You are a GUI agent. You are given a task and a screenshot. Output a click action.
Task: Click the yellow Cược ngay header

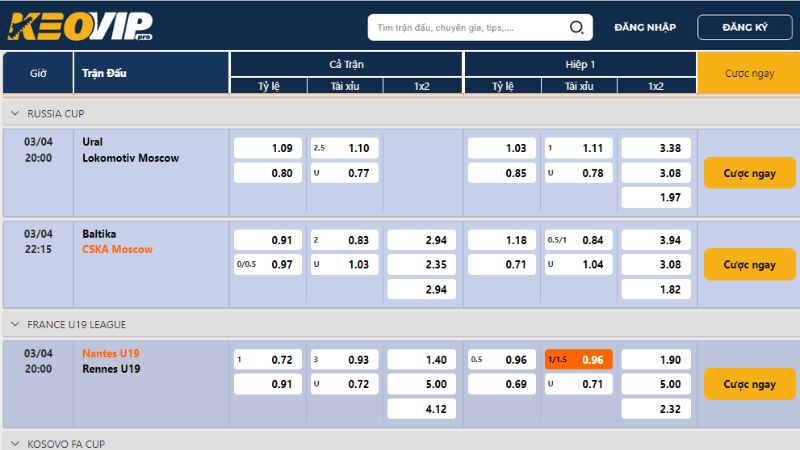pos(749,74)
